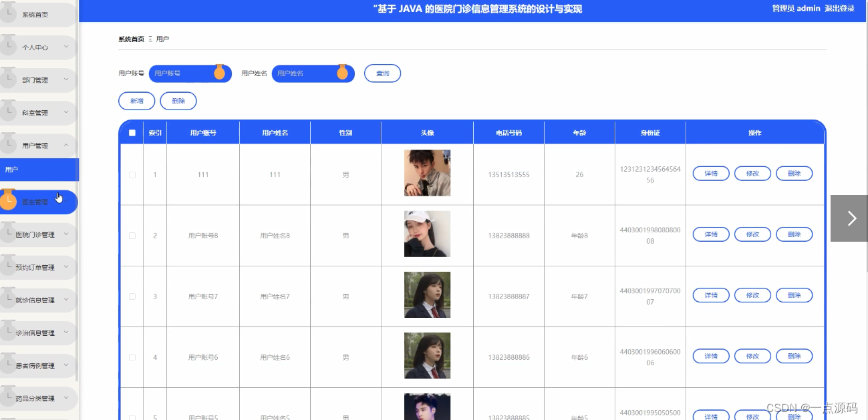Tick the checkbox for row 111
This screenshot has width=868, height=420.
(x=132, y=174)
